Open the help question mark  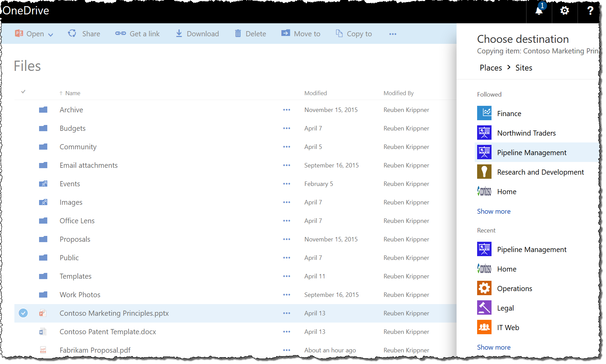click(590, 11)
